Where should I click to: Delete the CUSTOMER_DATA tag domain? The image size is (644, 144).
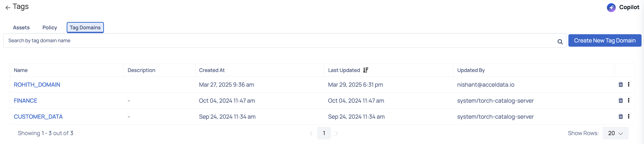[621, 116]
